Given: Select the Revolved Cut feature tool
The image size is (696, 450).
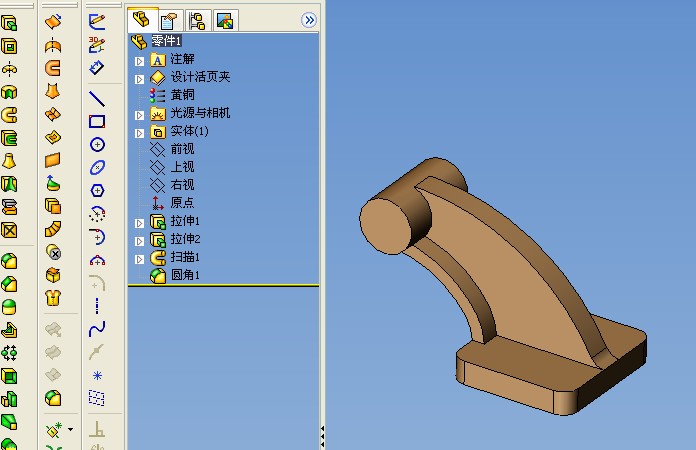Looking at the screenshot, I should (x=9, y=92).
